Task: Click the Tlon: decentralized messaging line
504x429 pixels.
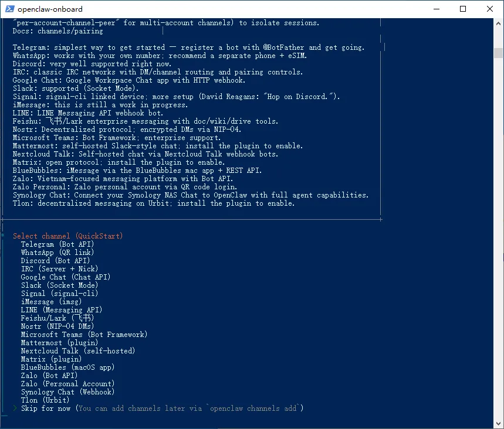Action: point(154,203)
